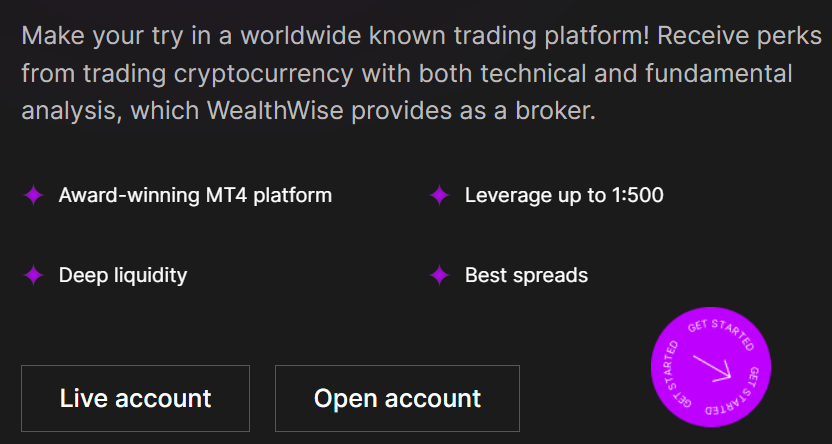Select the Deep liquidity label
Image resolution: width=832 pixels, height=444 pixels.
[x=123, y=275]
